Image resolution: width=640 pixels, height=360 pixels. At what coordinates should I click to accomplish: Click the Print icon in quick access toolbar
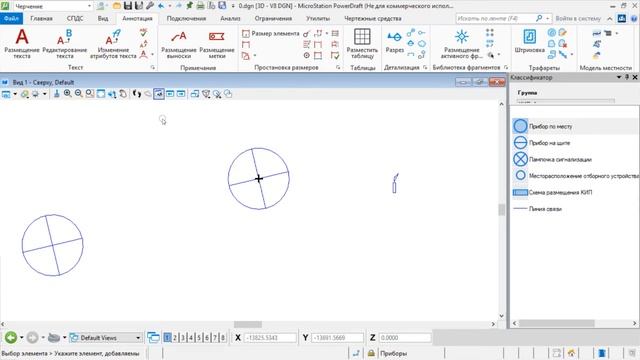200,6
